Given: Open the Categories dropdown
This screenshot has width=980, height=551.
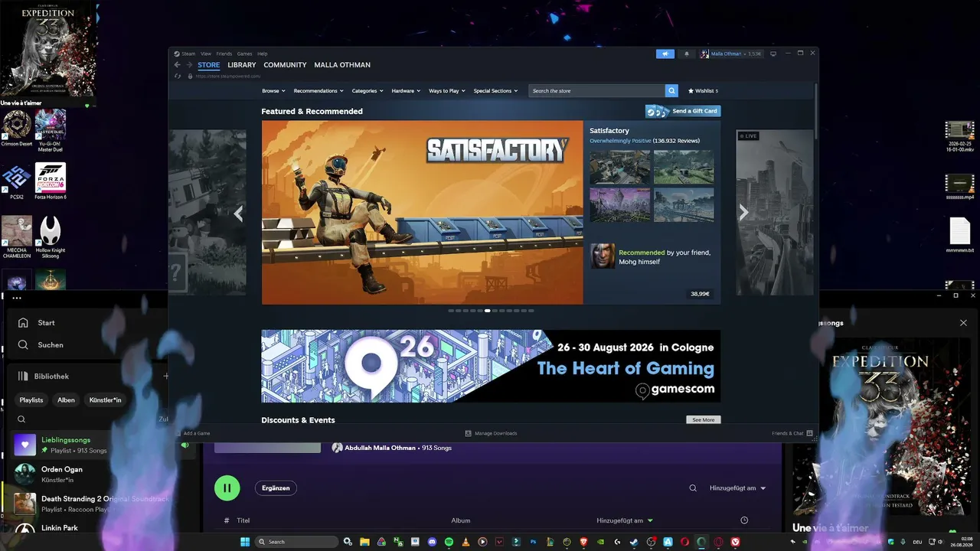Looking at the screenshot, I should pyautogui.click(x=367, y=91).
